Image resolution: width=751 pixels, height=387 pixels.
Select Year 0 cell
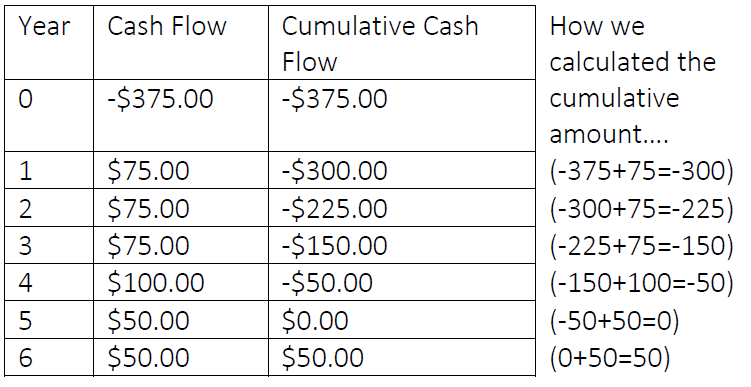[49, 115]
